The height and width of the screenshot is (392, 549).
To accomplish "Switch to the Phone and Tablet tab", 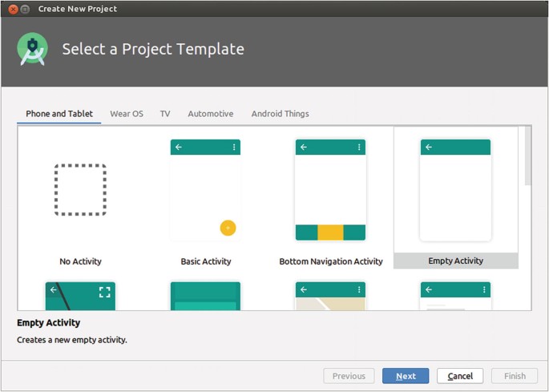I will click(59, 114).
